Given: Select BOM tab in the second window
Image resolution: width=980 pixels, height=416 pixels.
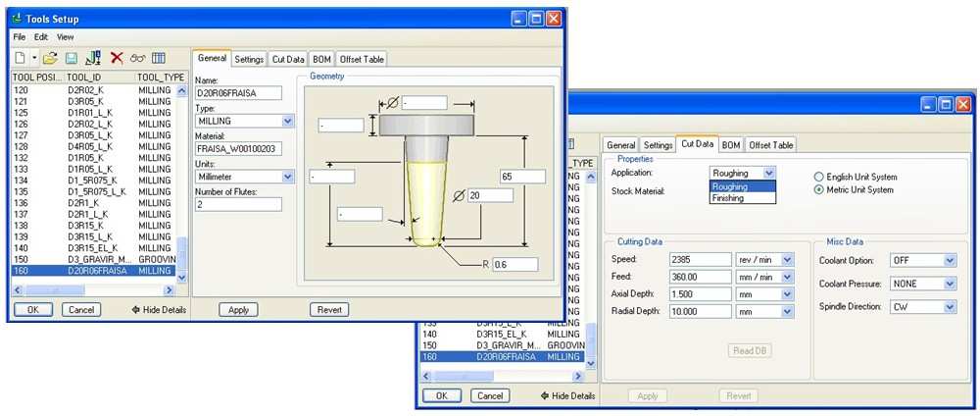Looking at the screenshot, I should (731, 144).
